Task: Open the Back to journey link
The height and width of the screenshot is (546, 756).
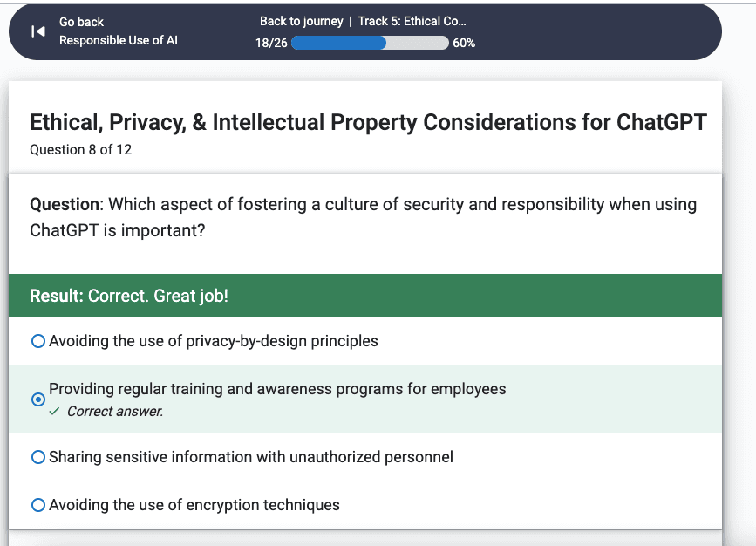Action: (302, 21)
